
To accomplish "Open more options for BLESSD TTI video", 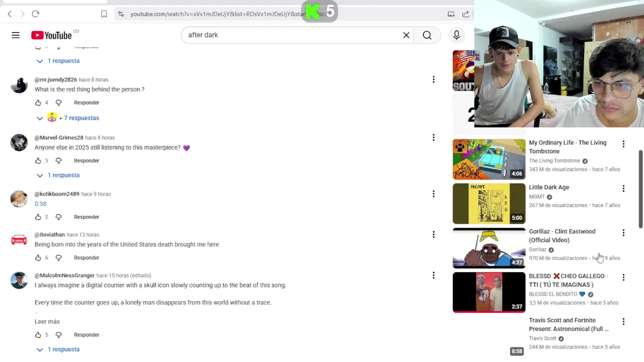I will [x=623, y=278].
